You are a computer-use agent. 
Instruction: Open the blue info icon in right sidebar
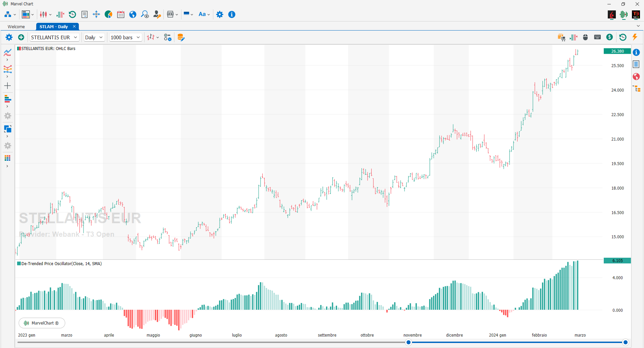click(x=636, y=52)
